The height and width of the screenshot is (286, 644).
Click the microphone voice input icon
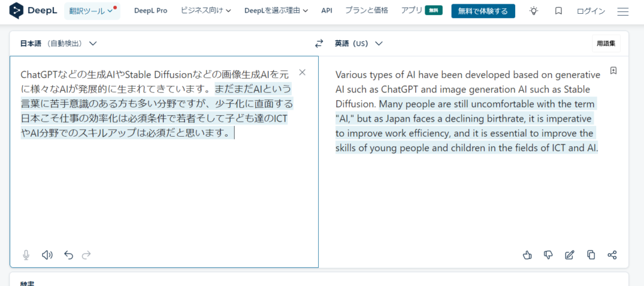pyautogui.click(x=26, y=255)
